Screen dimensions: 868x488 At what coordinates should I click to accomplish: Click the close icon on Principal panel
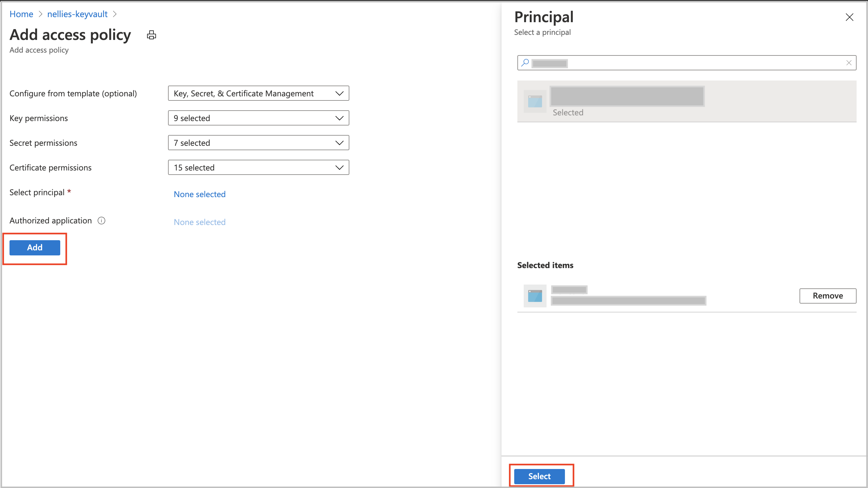coord(849,17)
